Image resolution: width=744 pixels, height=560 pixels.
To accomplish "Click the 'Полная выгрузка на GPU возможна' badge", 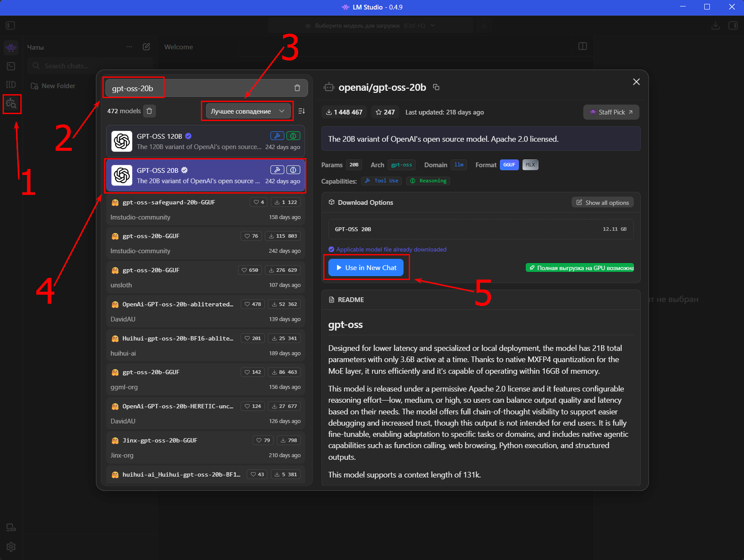I will (580, 268).
